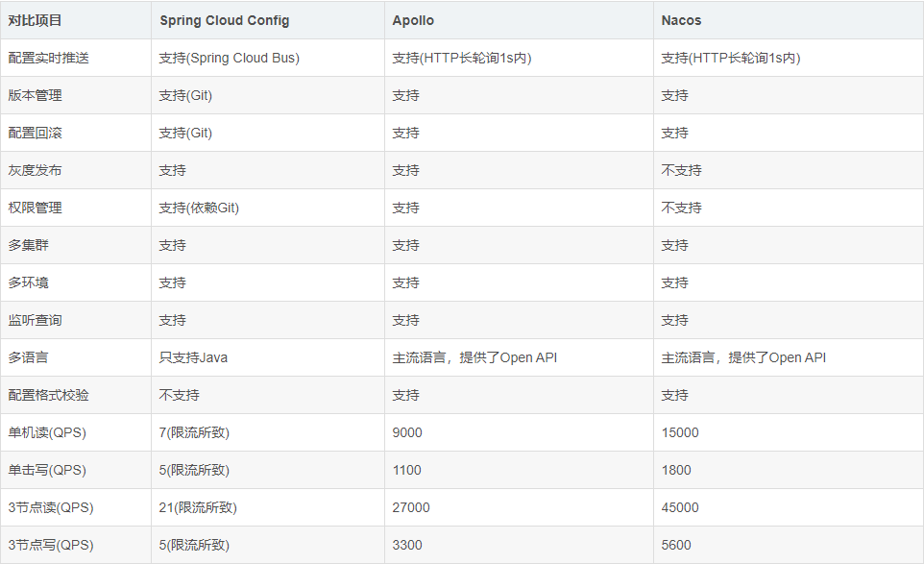Click Apollo's '支持(HTTP长轮询1s内)' cell
The width and height of the screenshot is (924, 564).
pos(462,58)
